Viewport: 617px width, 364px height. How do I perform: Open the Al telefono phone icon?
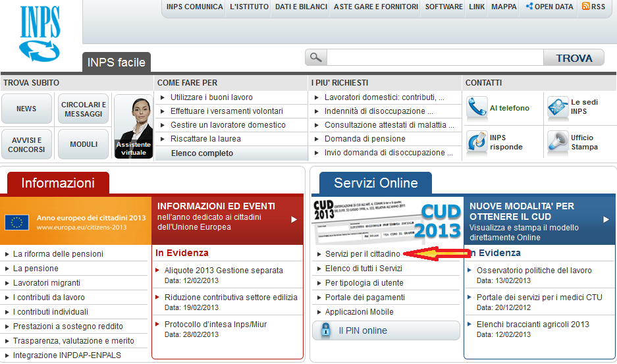click(x=477, y=108)
